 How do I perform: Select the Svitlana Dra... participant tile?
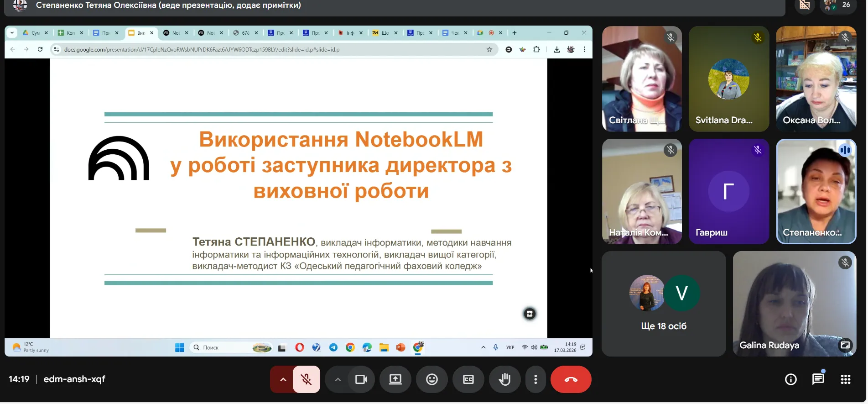pos(728,79)
